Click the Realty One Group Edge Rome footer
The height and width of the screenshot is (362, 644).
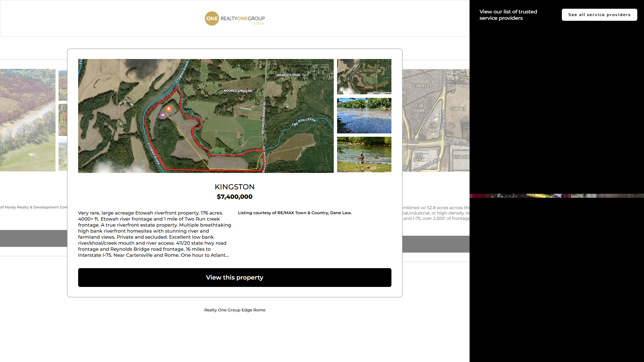coord(234,310)
